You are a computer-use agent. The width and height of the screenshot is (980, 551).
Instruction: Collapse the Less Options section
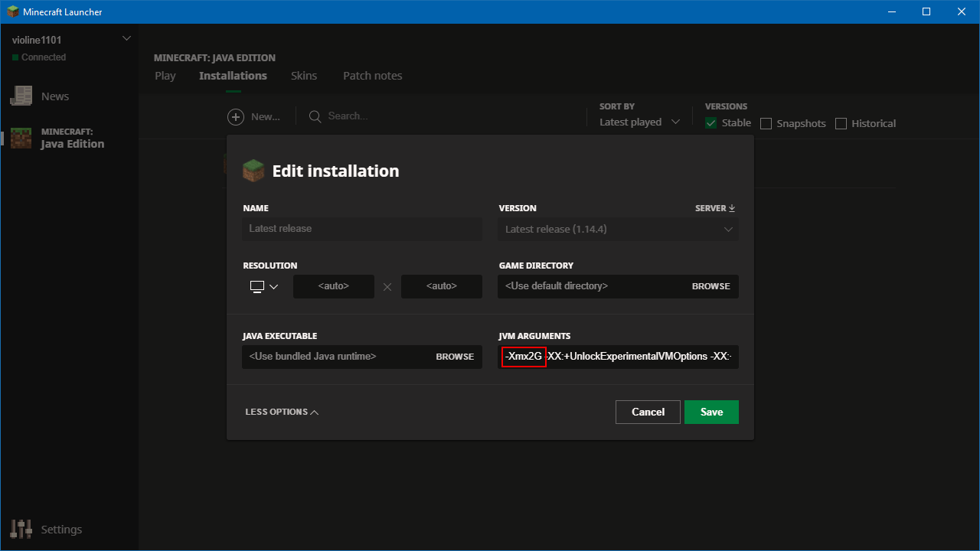coord(281,412)
